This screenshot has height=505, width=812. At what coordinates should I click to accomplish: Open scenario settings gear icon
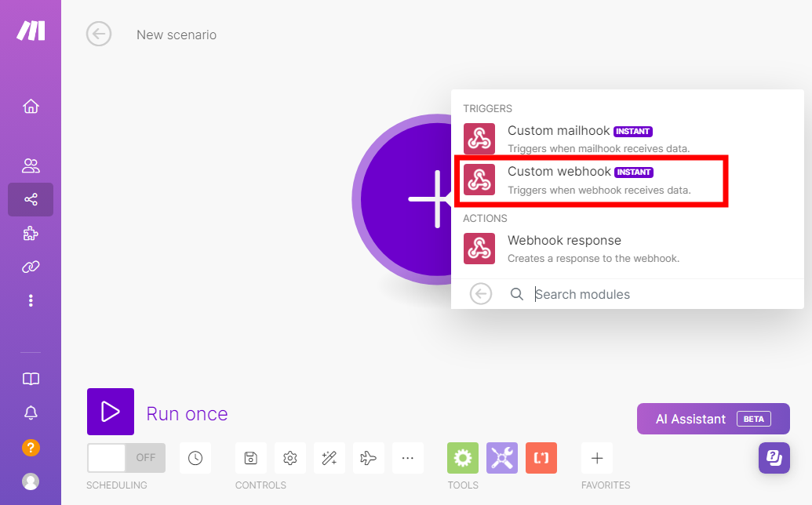[290, 458]
